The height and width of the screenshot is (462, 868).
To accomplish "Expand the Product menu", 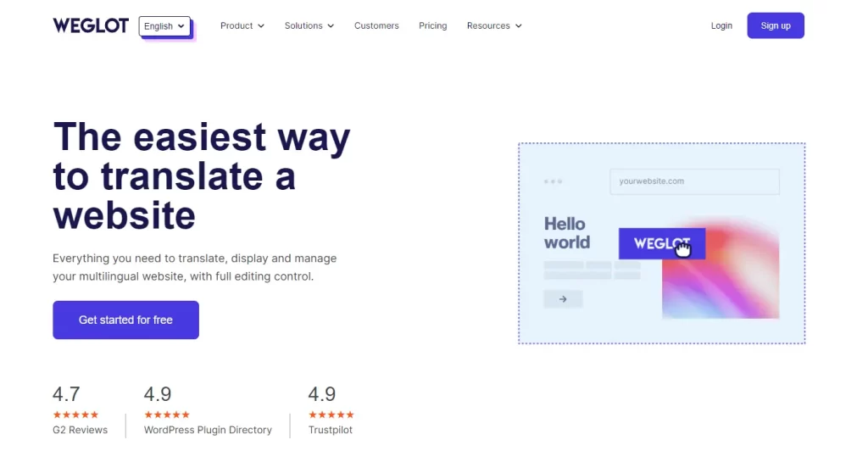I will point(242,25).
